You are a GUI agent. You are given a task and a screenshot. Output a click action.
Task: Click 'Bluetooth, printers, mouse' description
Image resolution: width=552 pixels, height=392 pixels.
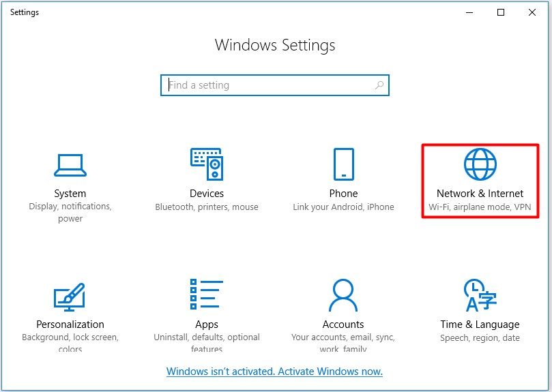(x=207, y=207)
